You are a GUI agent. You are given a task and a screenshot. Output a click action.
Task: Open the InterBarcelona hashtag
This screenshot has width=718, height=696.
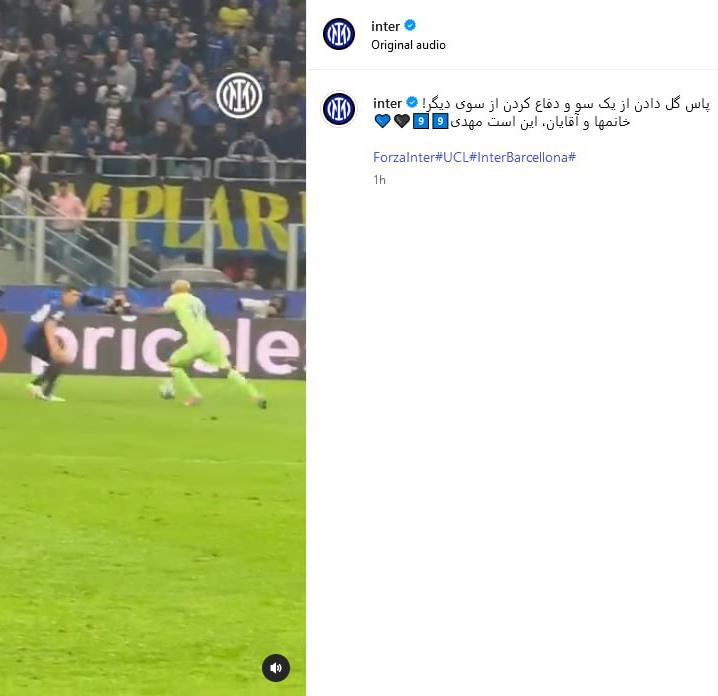[x=526, y=157]
